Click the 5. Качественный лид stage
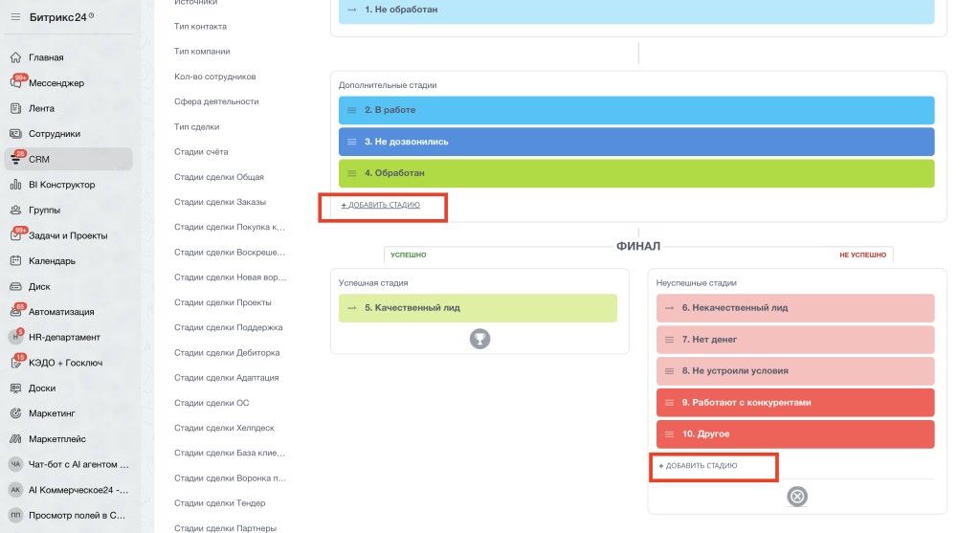 [478, 308]
